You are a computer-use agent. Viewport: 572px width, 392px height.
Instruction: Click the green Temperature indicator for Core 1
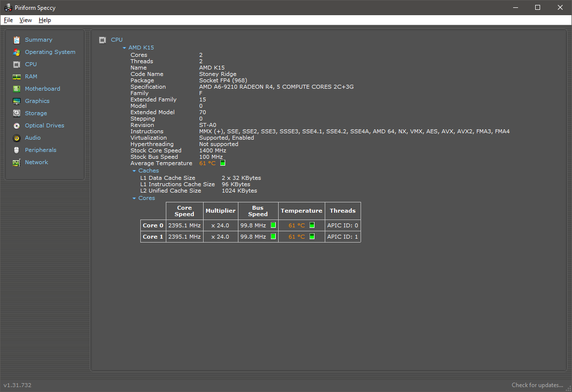[x=312, y=237]
